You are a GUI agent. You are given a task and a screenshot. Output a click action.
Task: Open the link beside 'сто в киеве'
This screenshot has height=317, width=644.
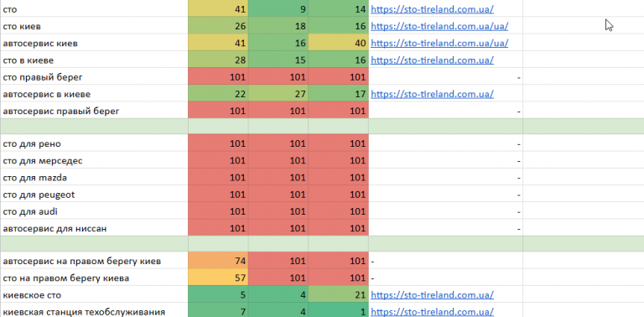click(x=432, y=60)
